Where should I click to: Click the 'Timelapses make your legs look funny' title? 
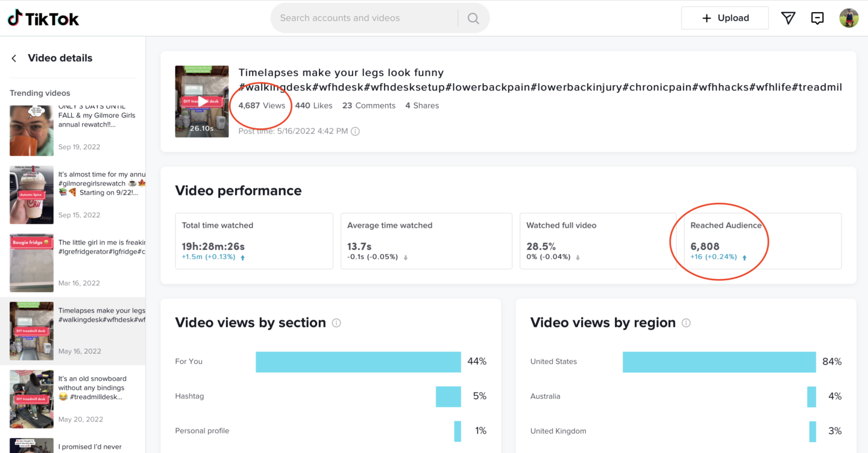coord(341,72)
